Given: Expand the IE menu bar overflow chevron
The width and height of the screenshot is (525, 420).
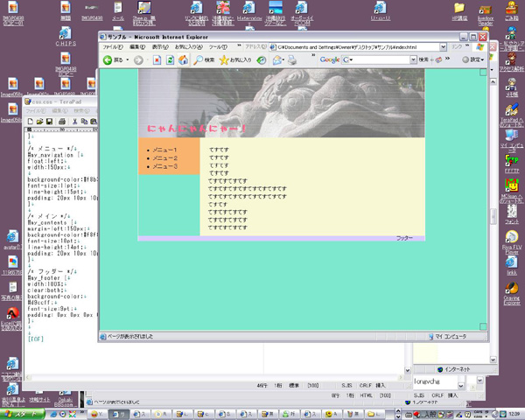Looking at the screenshot, I should [239, 45].
